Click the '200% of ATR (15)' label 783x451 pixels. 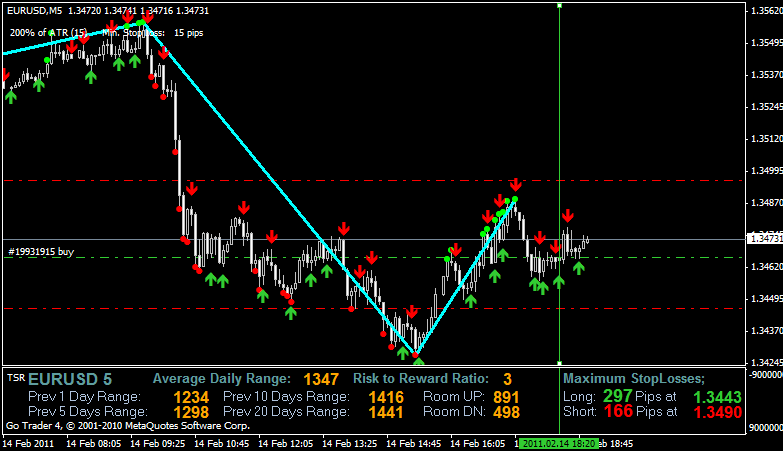(x=48, y=33)
